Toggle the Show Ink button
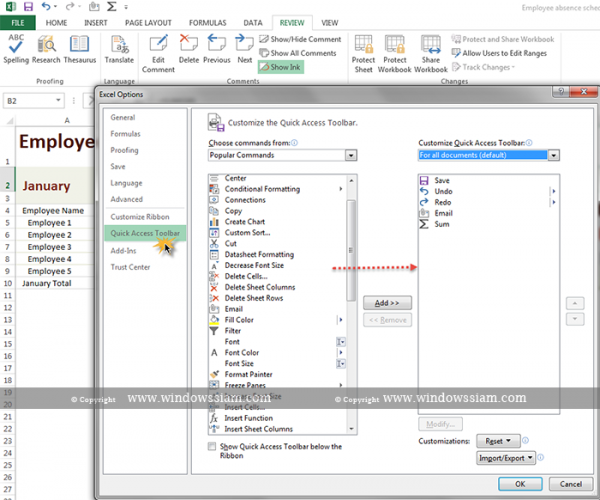This screenshot has height=500, width=600. pos(281,67)
